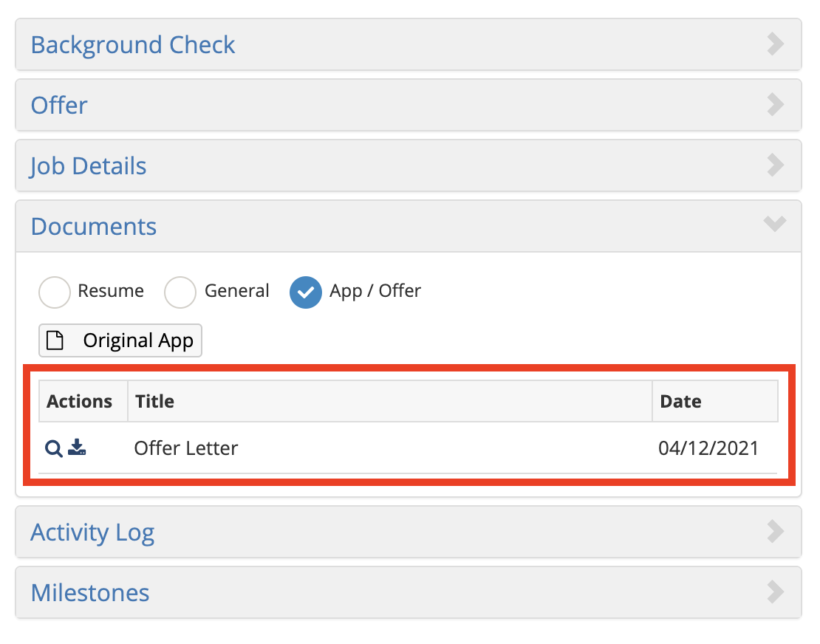Select the General radio button
Viewport: 820px width, 644px height.
click(x=180, y=292)
